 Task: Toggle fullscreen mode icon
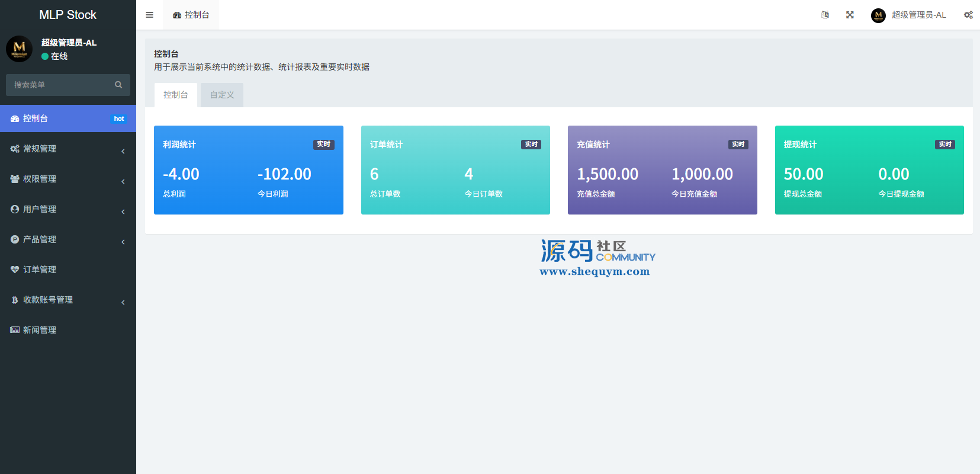pyautogui.click(x=850, y=15)
